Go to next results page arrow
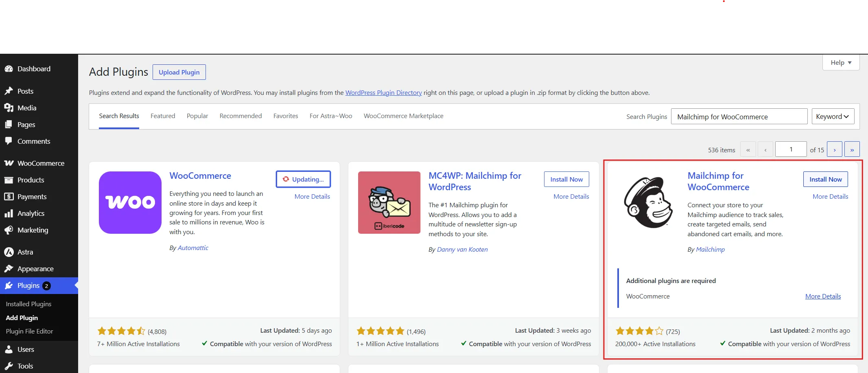The height and width of the screenshot is (373, 868). (835, 149)
